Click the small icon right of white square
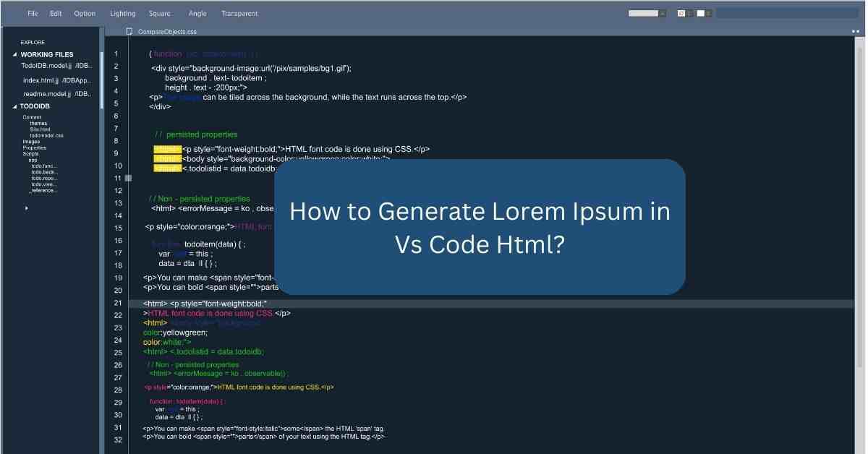The image size is (868, 454). 709,13
